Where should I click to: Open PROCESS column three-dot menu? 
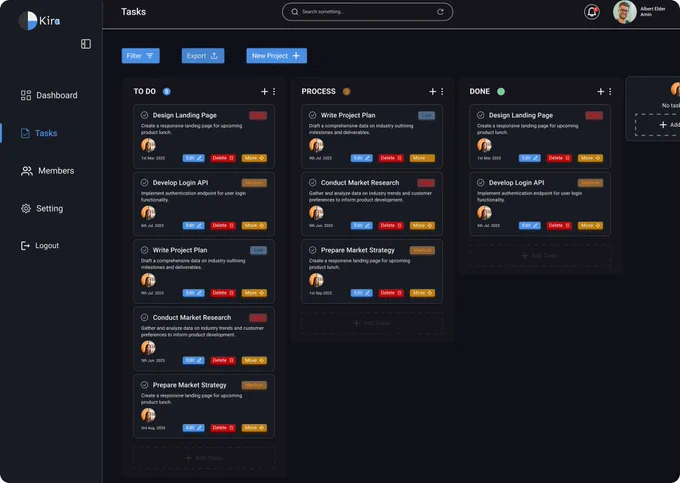[x=442, y=91]
